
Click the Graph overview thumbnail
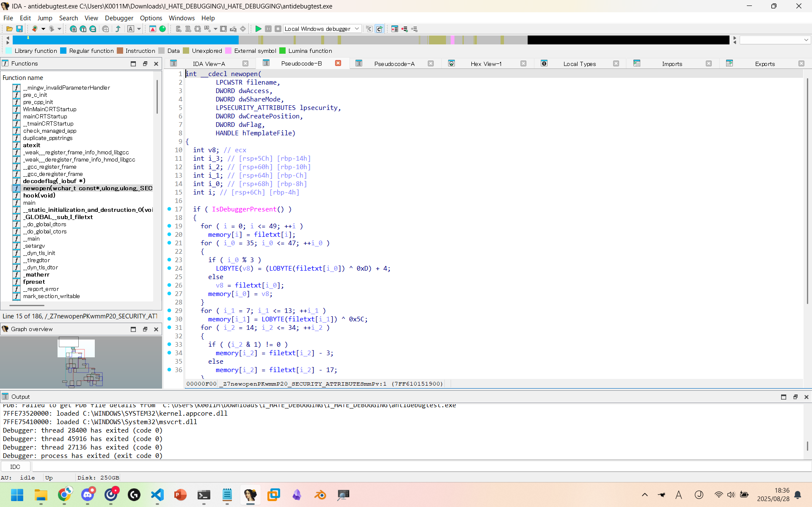[x=81, y=362]
